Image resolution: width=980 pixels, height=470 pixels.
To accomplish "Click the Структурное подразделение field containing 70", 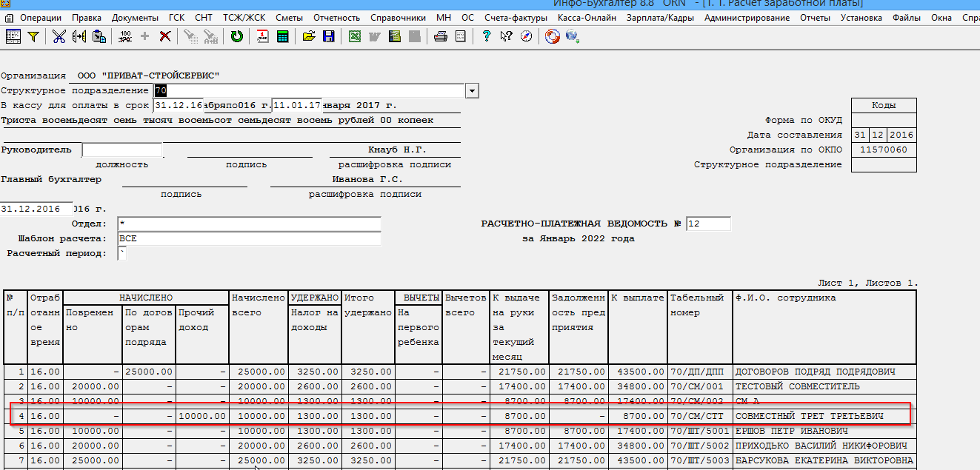I will [309, 90].
